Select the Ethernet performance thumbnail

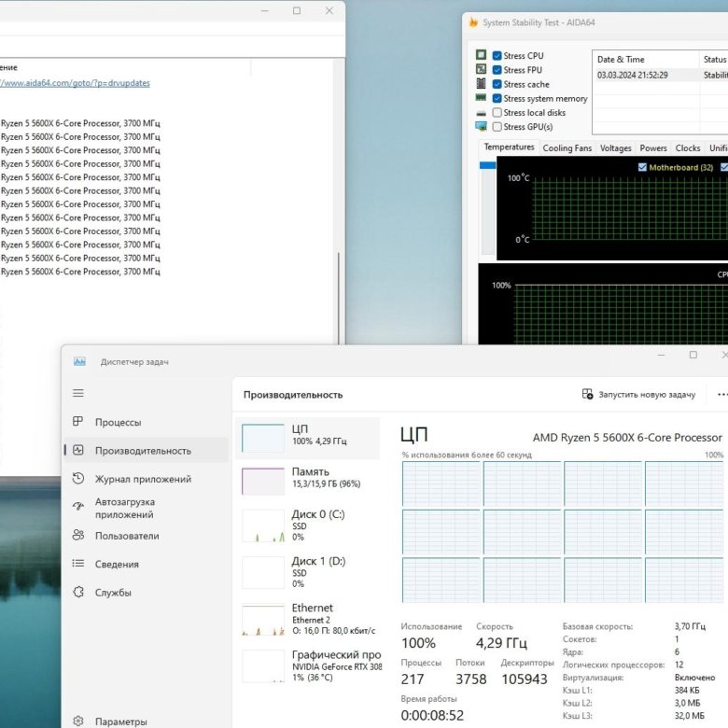click(x=263, y=620)
